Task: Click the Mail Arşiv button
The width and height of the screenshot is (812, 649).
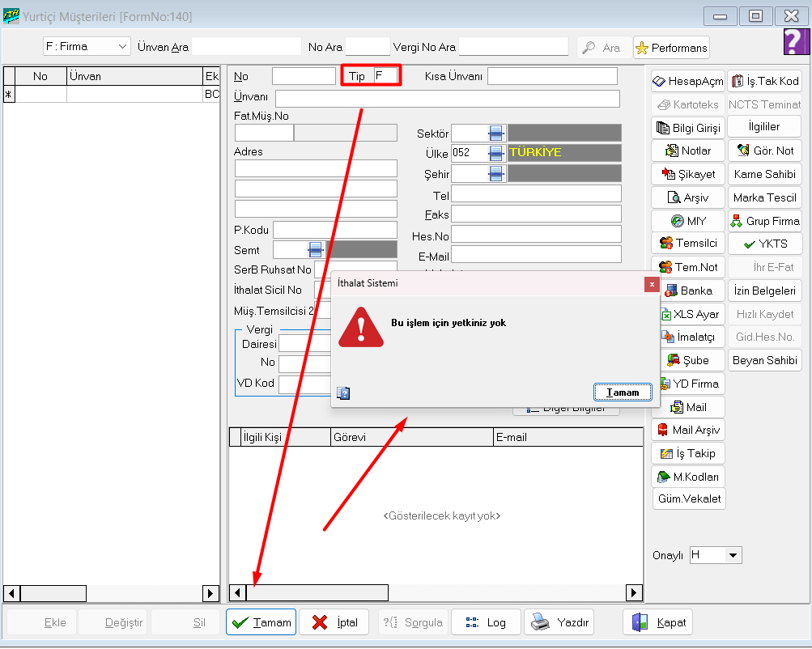Action: coord(687,430)
